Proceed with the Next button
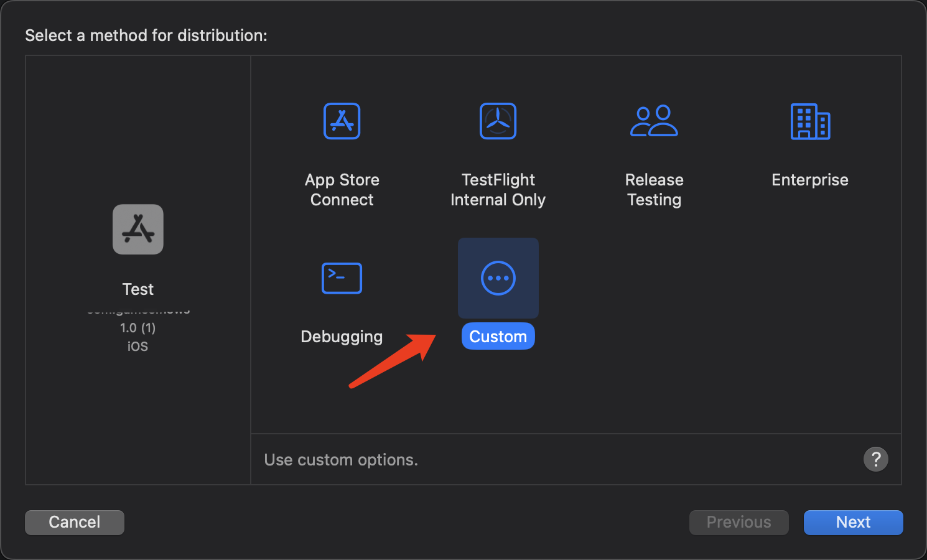This screenshot has height=560, width=927. 853,523
